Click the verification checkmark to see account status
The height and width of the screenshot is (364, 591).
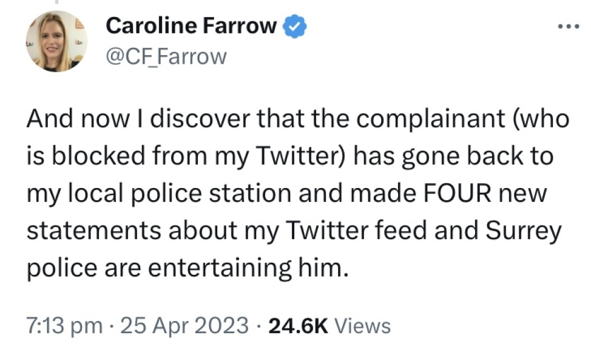pos(295,25)
